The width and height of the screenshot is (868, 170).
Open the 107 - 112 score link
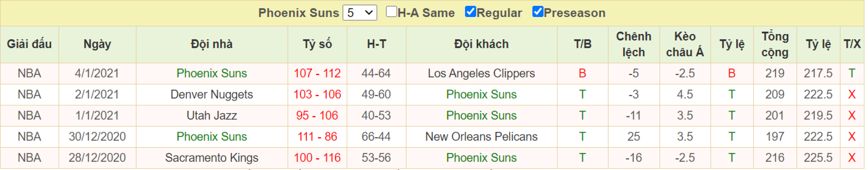click(317, 73)
